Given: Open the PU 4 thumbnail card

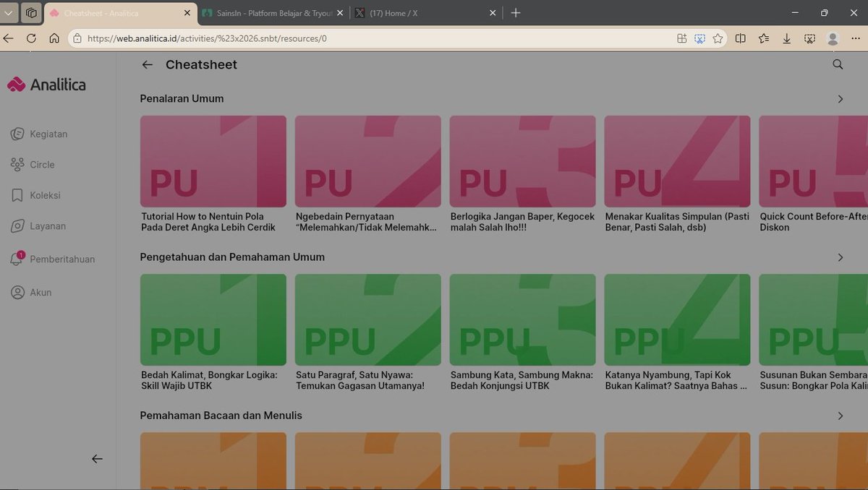Looking at the screenshot, I should click(678, 161).
